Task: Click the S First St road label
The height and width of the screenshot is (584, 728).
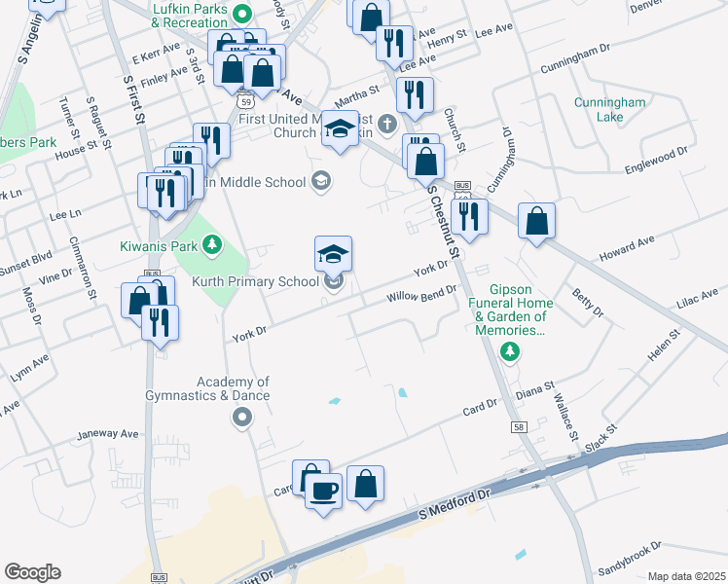Action: 134,100
